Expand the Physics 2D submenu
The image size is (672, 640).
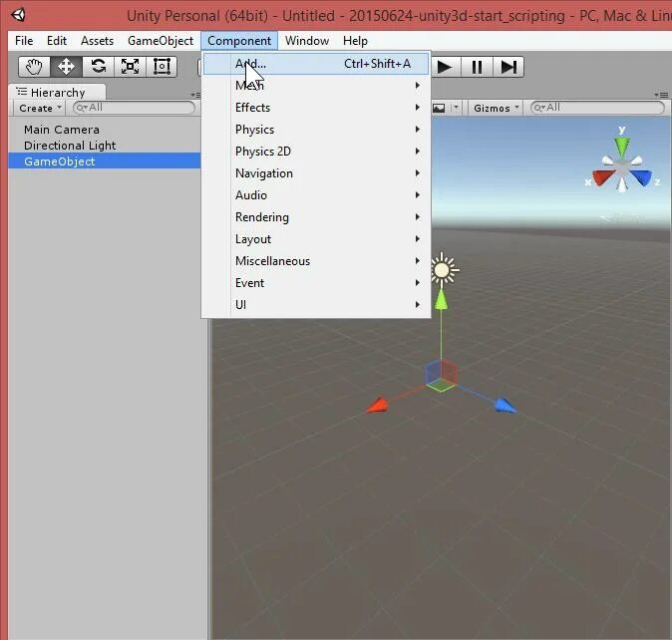pyautogui.click(x=316, y=152)
